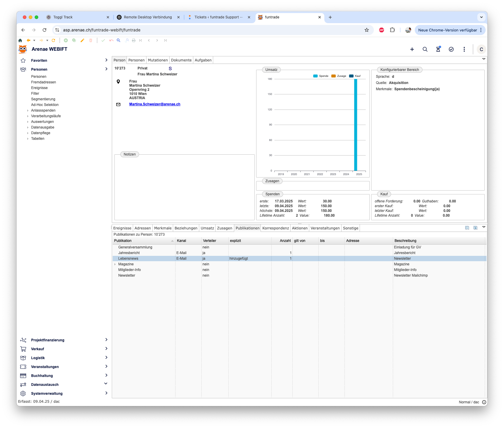Click the blue magnifier search toolbar icon
The height and width of the screenshot is (428, 504).
(x=118, y=40)
